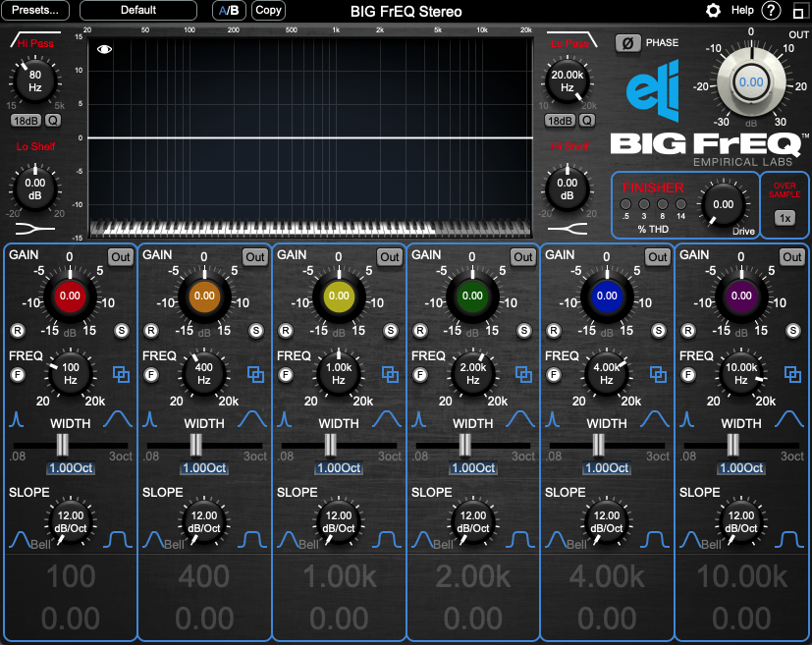This screenshot has width=812, height=645.
Task: Click the link squares icon on 100 Hz band
Action: [x=121, y=375]
